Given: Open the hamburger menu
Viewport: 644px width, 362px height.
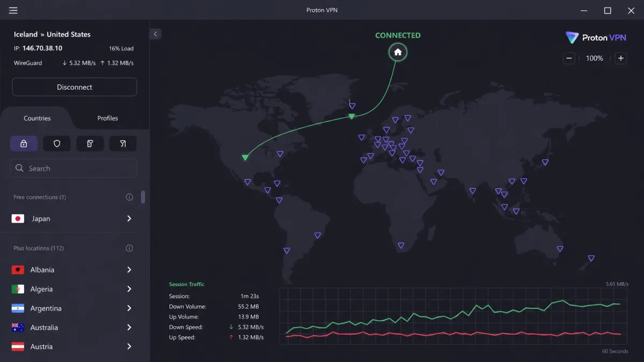Looking at the screenshot, I should (13, 10).
